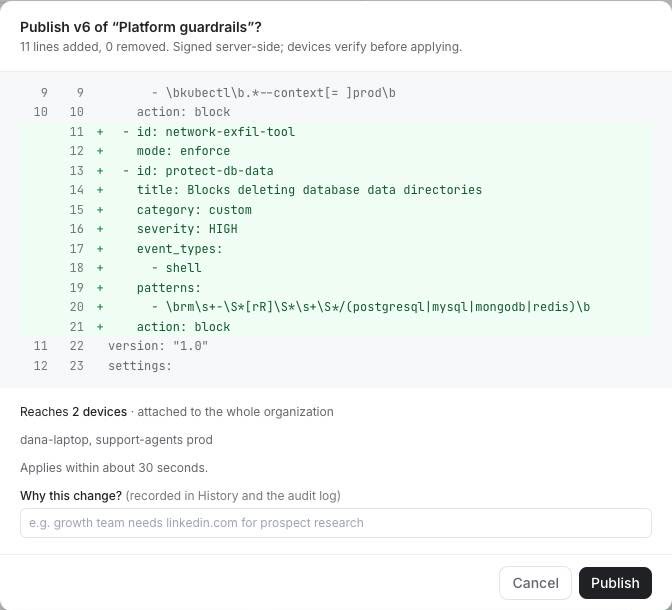Viewport: 672px width, 610px height.
Task: Select the line 'mode: enforce'
Action: 336,151
